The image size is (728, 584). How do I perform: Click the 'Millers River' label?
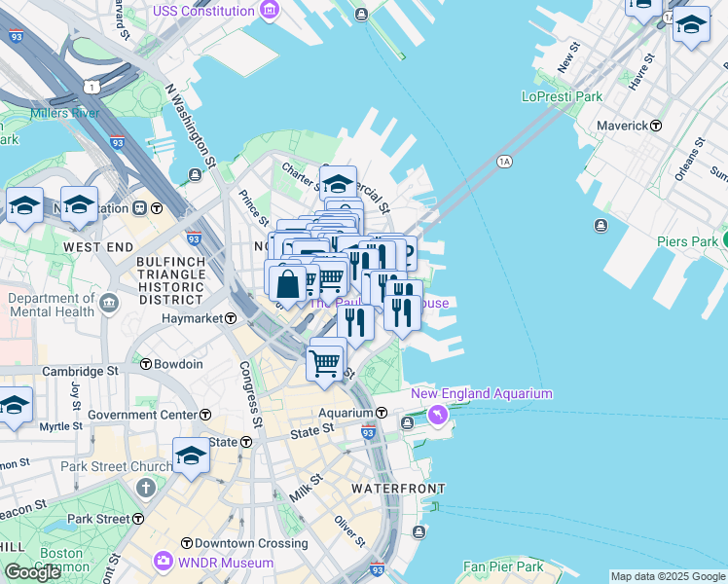(x=65, y=113)
